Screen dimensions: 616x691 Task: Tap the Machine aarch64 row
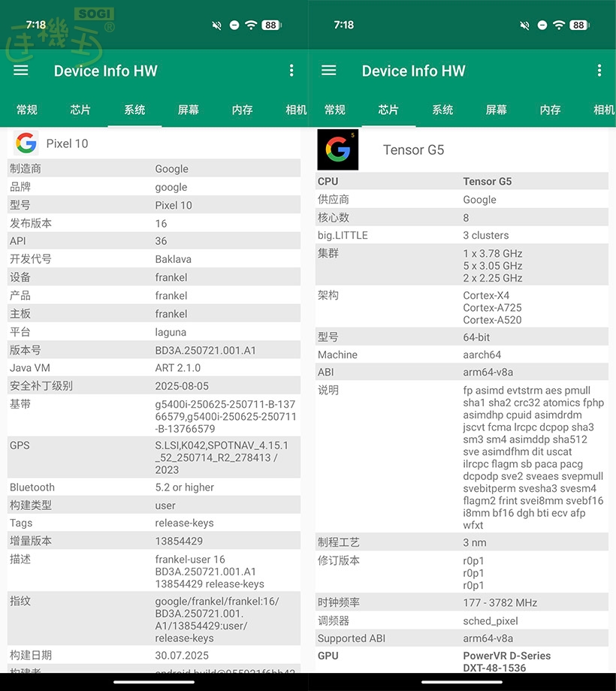tap(462, 355)
